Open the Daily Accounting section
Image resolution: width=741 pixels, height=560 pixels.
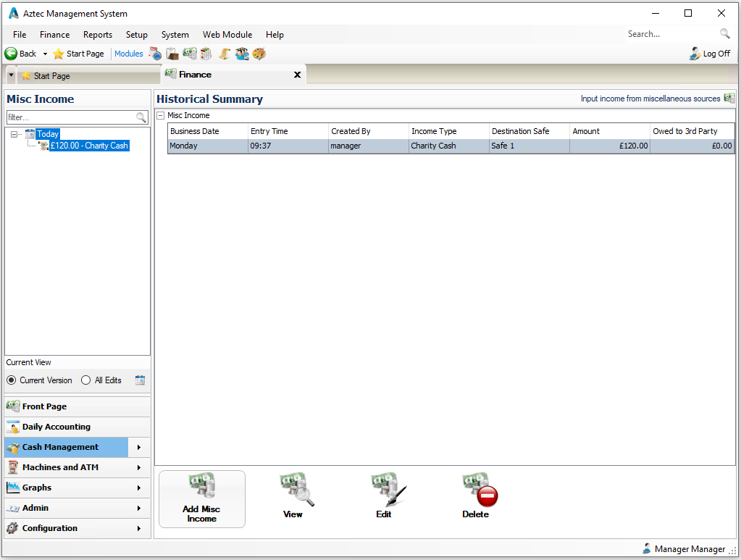(x=56, y=427)
